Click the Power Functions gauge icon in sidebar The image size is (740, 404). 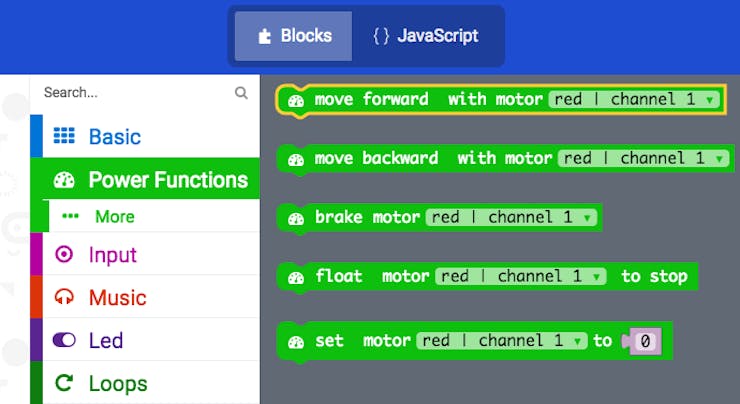(64, 180)
